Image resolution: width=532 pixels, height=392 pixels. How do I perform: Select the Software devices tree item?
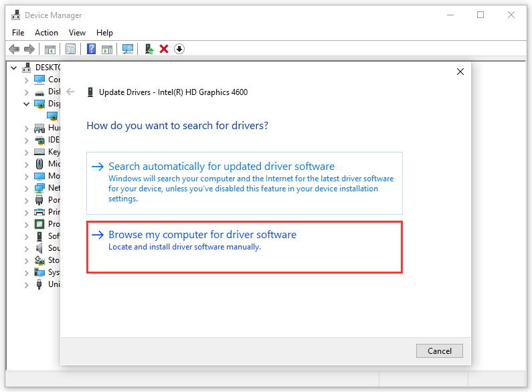coord(54,236)
